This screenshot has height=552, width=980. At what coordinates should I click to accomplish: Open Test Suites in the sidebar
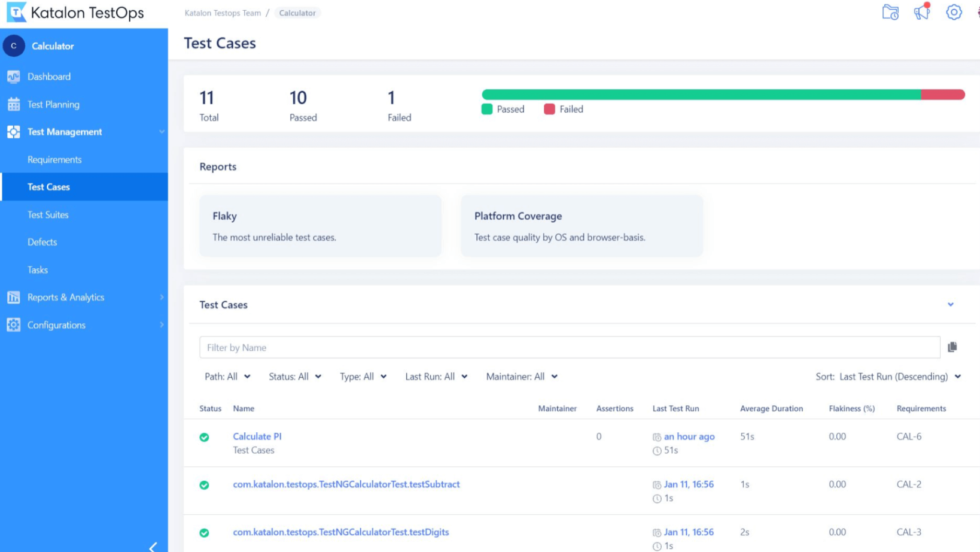click(x=48, y=215)
